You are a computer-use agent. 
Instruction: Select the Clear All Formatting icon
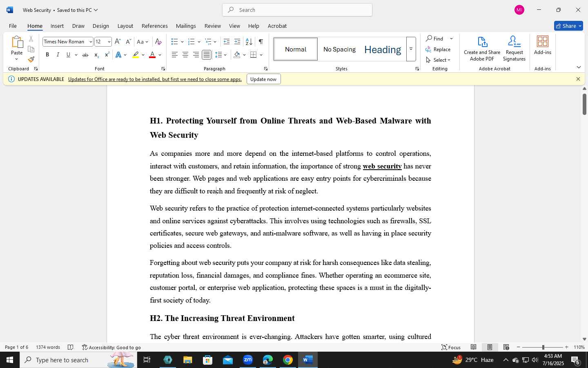click(158, 42)
